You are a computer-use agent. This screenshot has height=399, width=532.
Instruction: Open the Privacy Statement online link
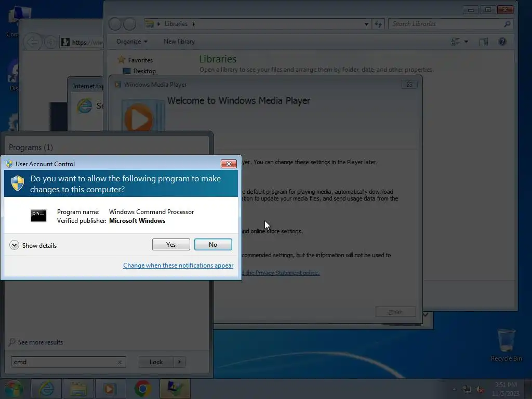pos(281,272)
